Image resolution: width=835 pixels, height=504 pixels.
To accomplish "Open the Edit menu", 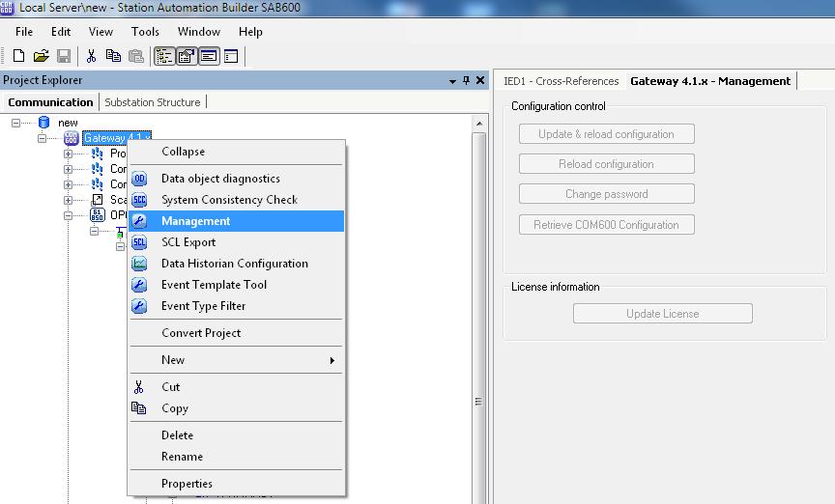I will point(61,32).
